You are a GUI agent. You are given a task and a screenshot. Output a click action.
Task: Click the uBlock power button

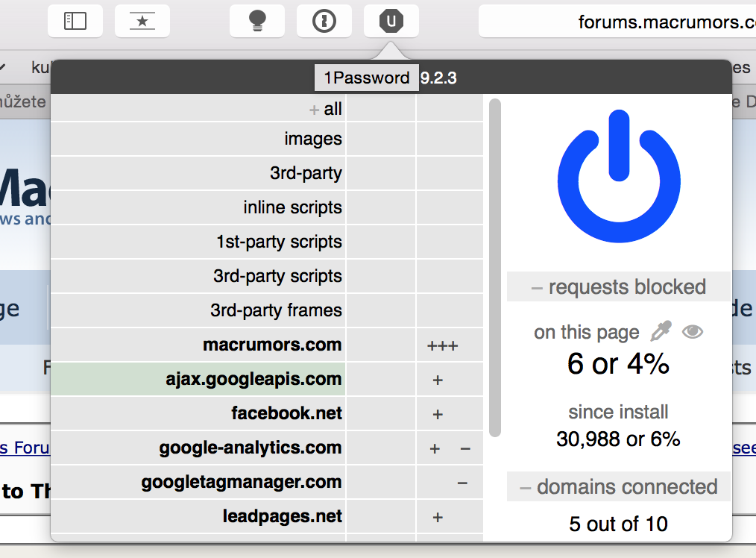tap(619, 176)
